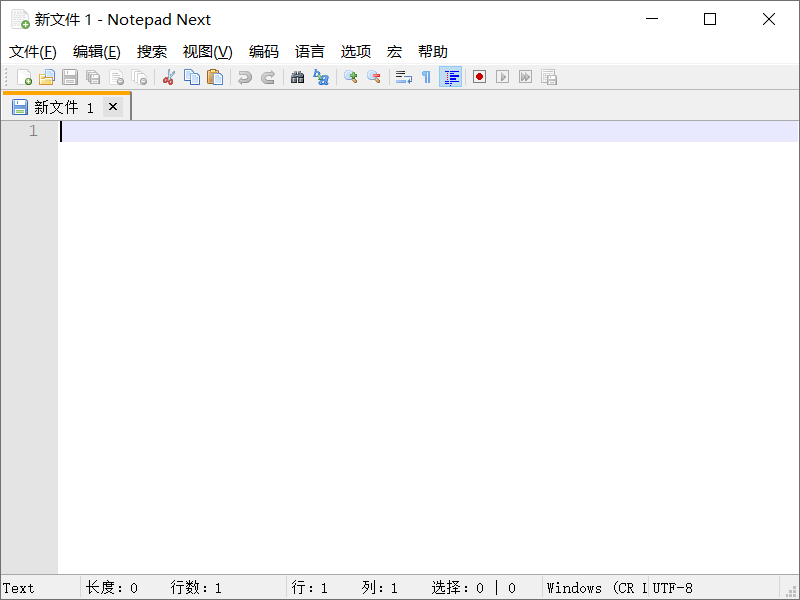Viewport: 800px width, 600px height.
Task: Paste from clipboard via toolbar
Action: coord(215,77)
